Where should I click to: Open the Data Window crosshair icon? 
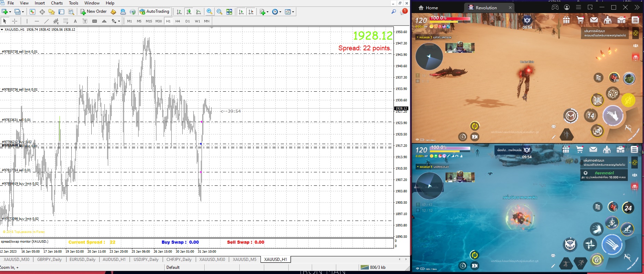click(42, 12)
